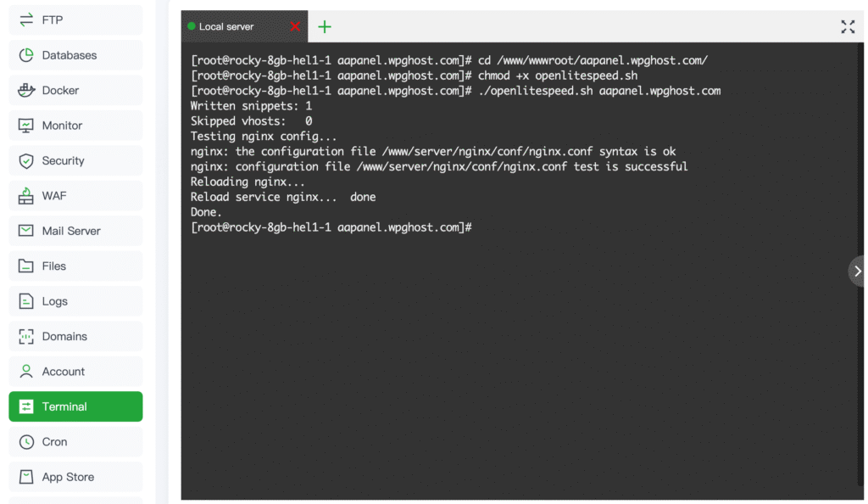The width and height of the screenshot is (868, 504).
Task: Select Terminal in the sidebar menu
Action: [x=75, y=406]
